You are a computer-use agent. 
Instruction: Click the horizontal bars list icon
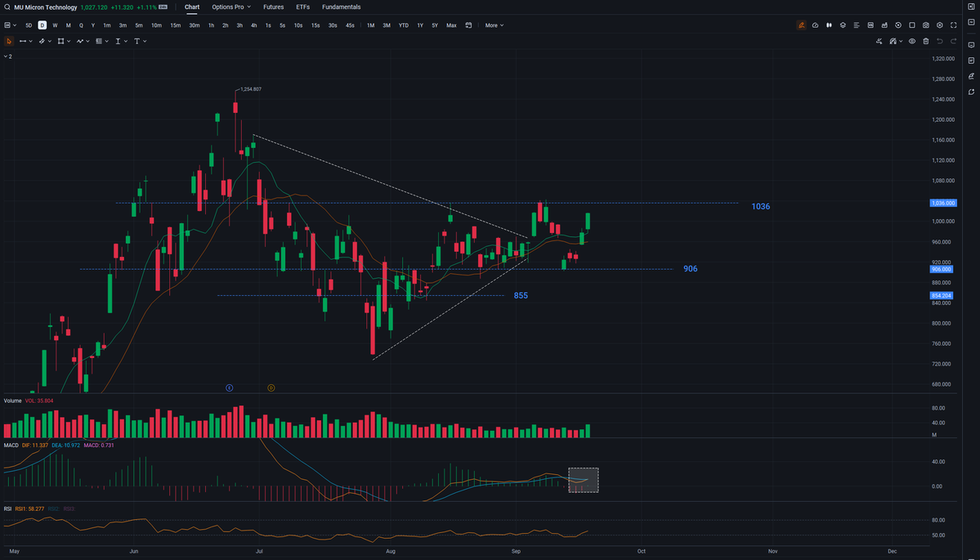pos(857,25)
